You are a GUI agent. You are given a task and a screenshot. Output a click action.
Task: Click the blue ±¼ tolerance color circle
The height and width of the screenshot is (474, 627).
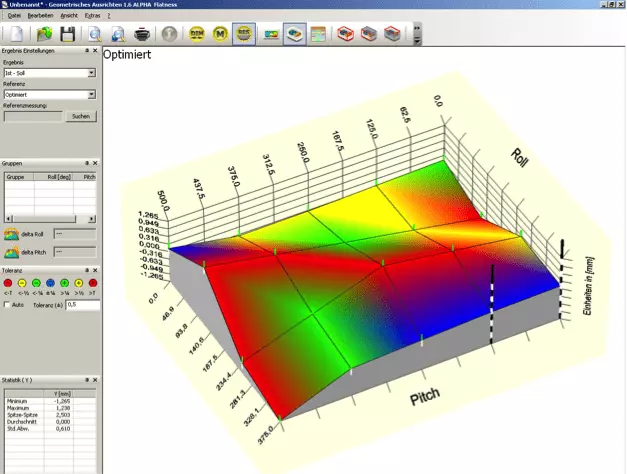tap(50, 283)
